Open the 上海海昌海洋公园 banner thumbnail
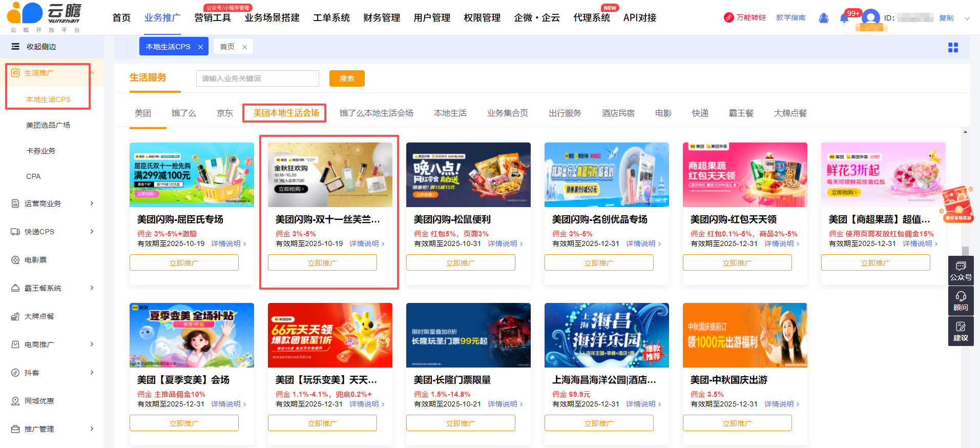The height and width of the screenshot is (448, 980). (606, 335)
